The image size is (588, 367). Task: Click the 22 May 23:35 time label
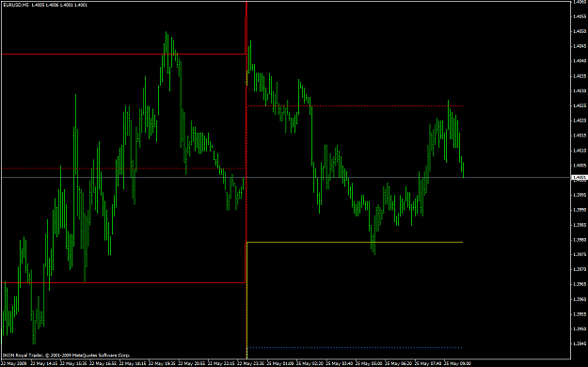pos(250,363)
